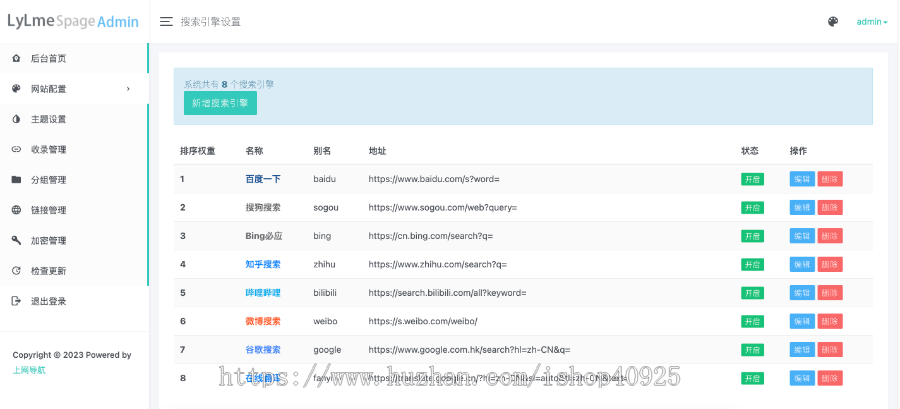Image resolution: width=900 pixels, height=409 pixels.
Task: Edit the sogou search engine
Action: click(x=802, y=208)
